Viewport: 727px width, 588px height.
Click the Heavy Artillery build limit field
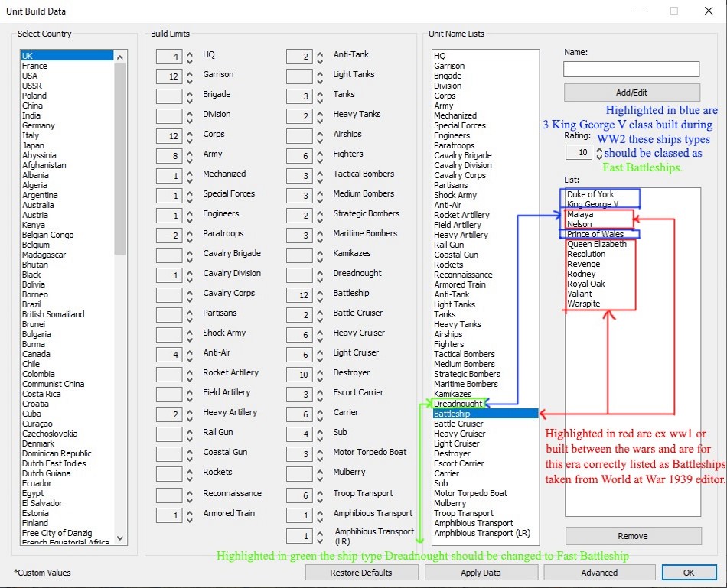pos(169,414)
